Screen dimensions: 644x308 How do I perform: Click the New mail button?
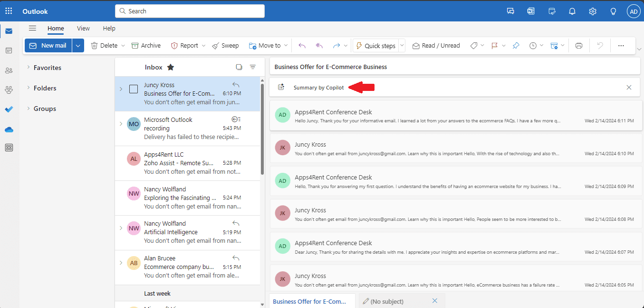pyautogui.click(x=48, y=46)
